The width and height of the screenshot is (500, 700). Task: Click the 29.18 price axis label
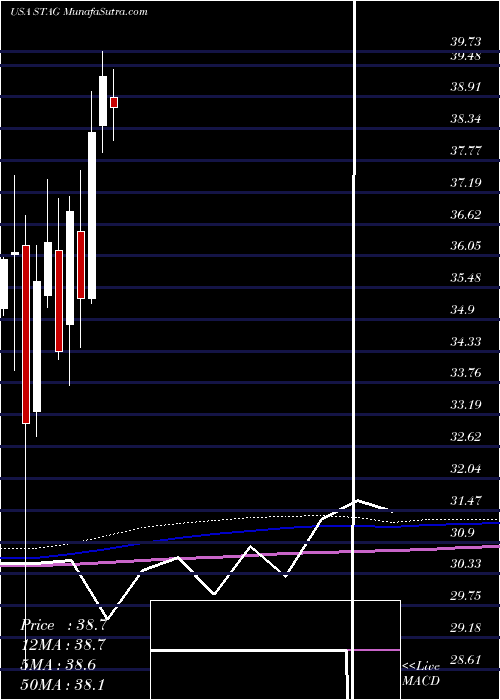pyautogui.click(x=466, y=628)
